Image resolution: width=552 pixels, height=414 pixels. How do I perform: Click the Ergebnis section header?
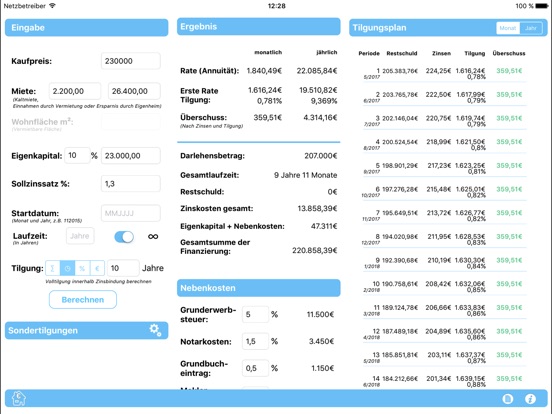tap(259, 26)
